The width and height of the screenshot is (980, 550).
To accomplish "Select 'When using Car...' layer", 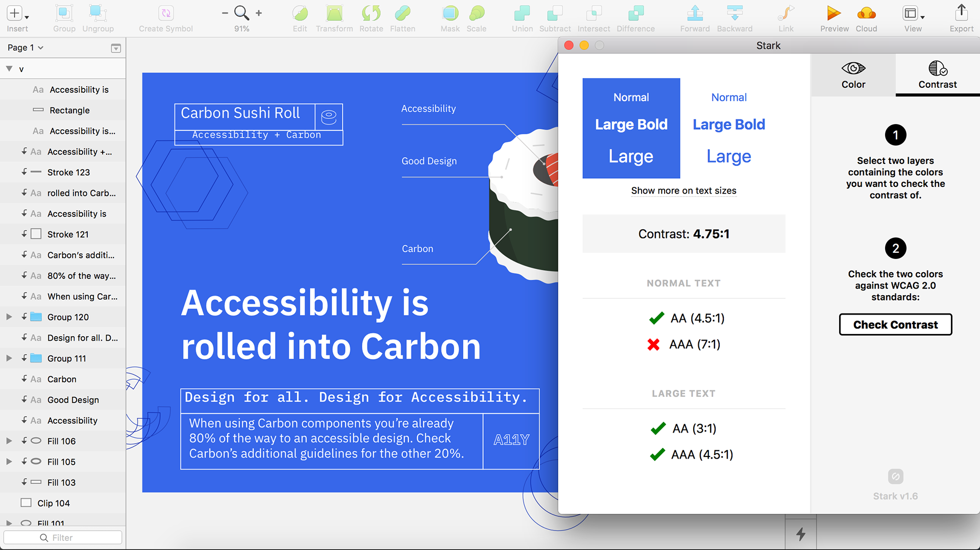I will tap(63, 296).
